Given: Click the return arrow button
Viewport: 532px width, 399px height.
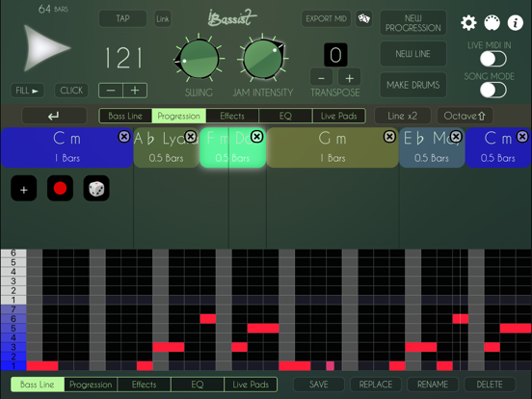Looking at the screenshot, I should [54, 116].
